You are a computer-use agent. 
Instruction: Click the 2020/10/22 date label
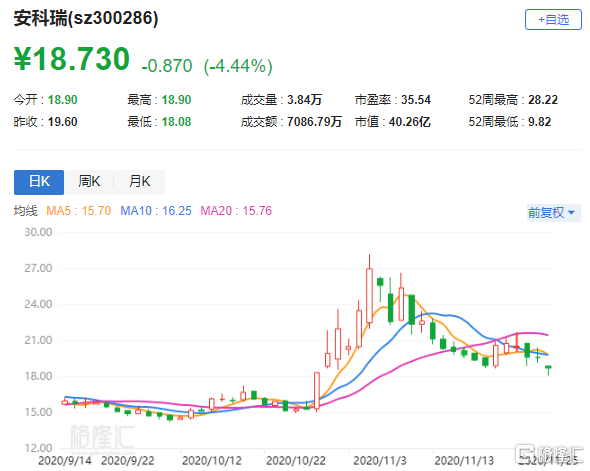click(296, 461)
